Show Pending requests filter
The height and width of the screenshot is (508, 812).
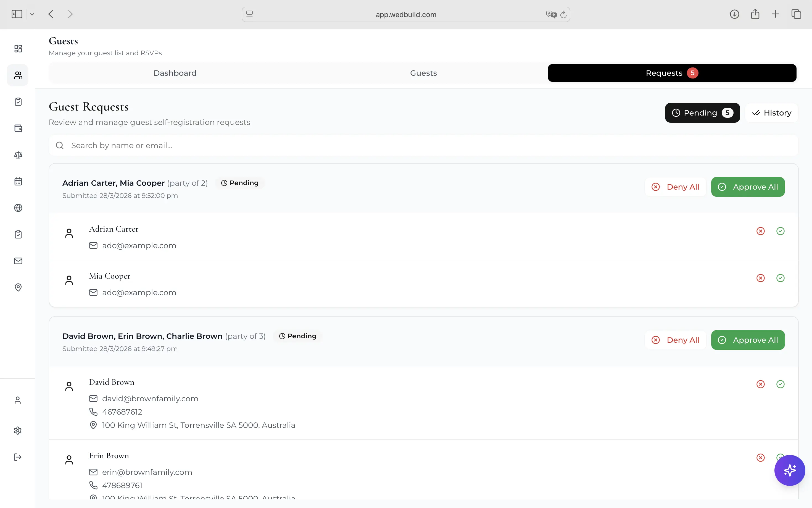[x=702, y=113]
